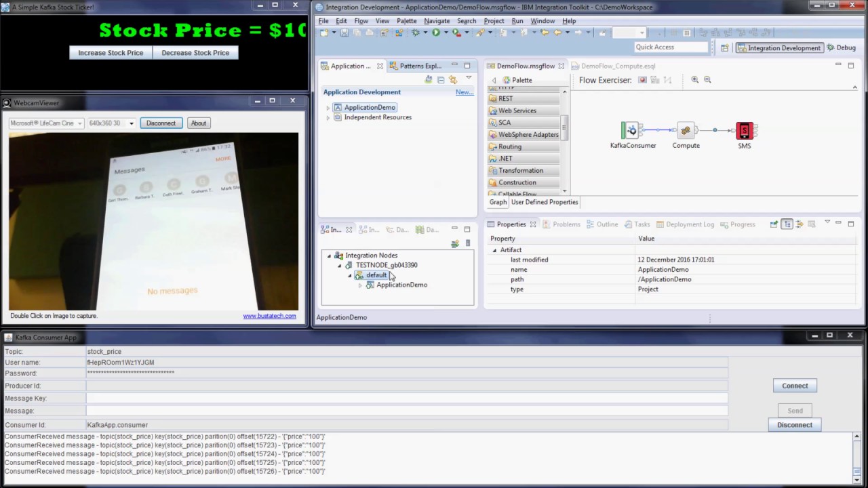Open the Navigate menu
This screenshot has width=868, height=488.
(437, 21)
